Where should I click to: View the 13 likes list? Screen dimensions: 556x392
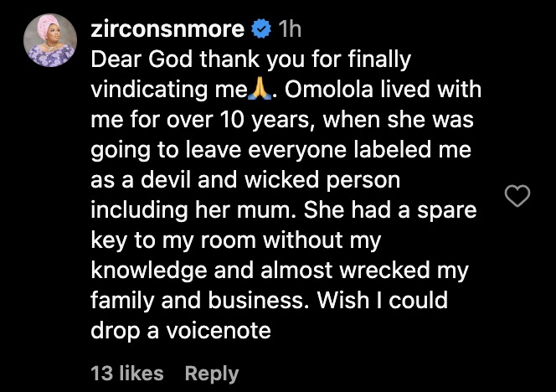127,373
